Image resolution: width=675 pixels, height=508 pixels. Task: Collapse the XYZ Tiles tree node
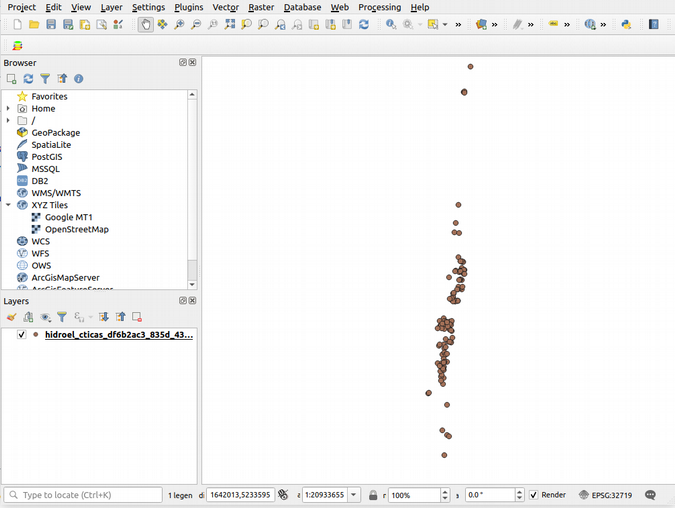[8, 205]
